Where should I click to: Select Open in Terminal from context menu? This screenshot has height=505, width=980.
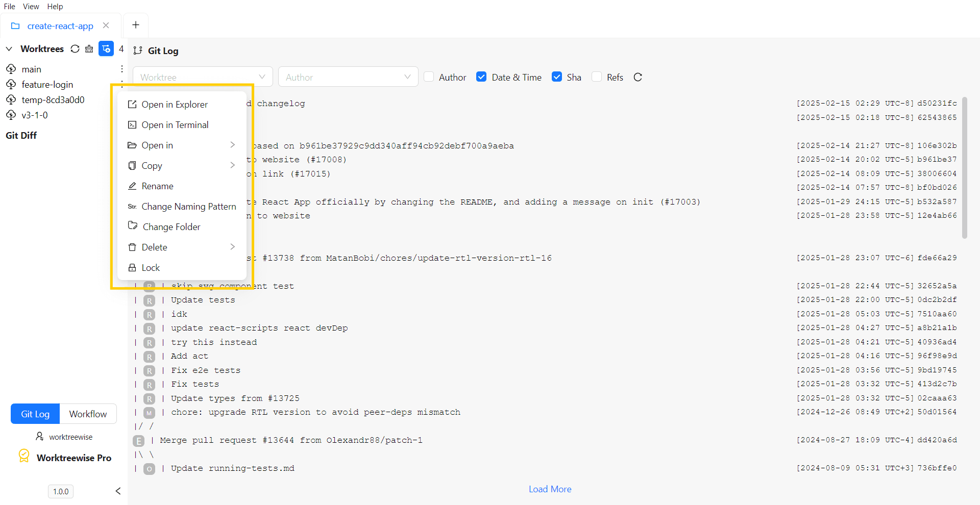(x=175, y=124)
